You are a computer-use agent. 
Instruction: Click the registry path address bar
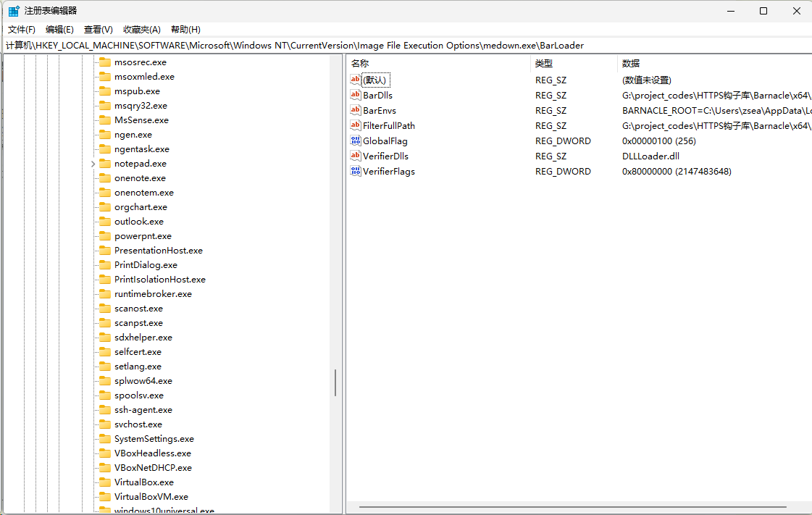click(406, 46)
